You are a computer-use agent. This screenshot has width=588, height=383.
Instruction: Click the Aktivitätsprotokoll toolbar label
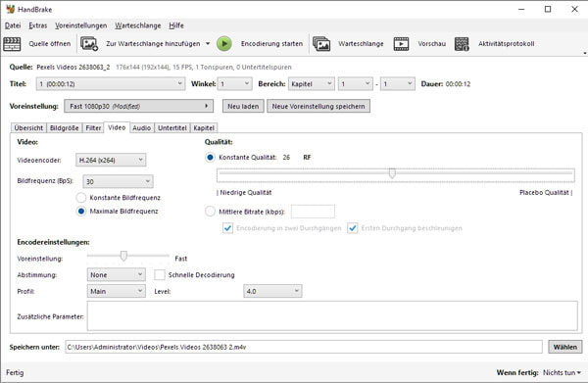(x=507, y=44)
